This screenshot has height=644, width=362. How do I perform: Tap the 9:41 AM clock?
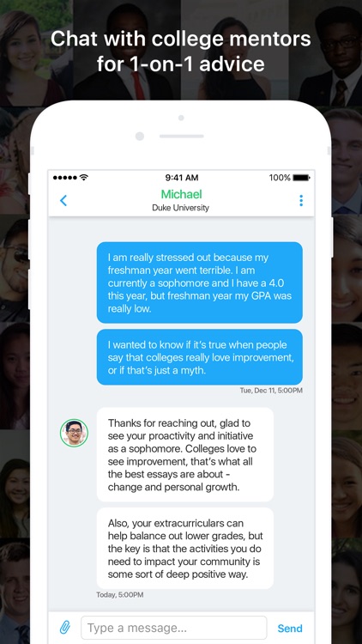coord(181,178)
